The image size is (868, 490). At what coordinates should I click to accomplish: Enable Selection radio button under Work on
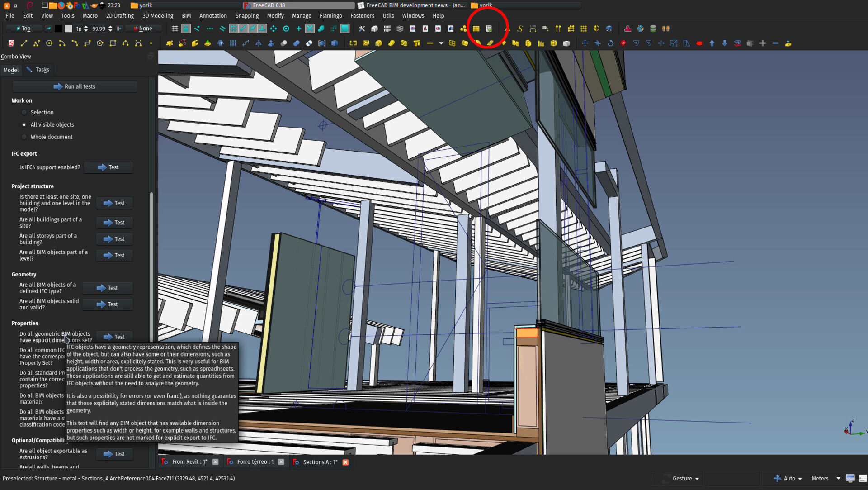[x=24, y=112]
